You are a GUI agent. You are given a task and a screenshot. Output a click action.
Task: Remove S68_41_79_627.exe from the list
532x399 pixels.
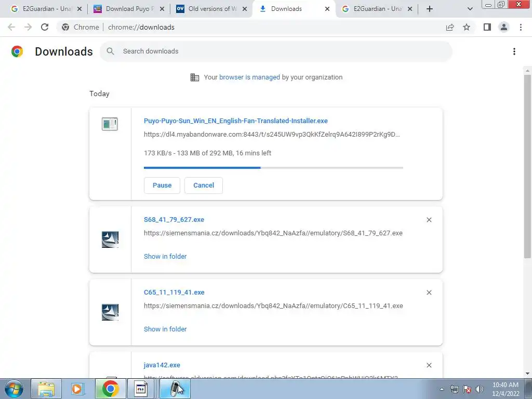pyautogui.click(x=429, y=220)
